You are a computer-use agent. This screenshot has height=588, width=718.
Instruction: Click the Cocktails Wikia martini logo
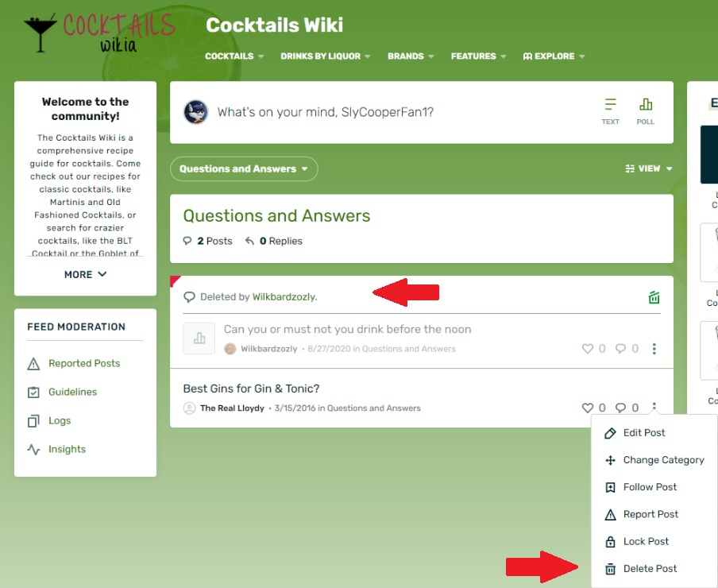pyautogui.click(x=99, y=33)
